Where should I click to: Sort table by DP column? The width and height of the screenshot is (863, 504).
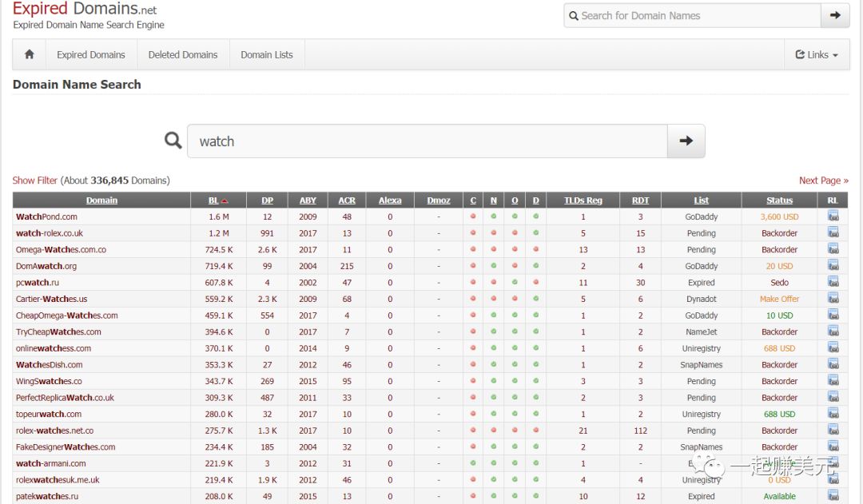click(x=267, y=200)
